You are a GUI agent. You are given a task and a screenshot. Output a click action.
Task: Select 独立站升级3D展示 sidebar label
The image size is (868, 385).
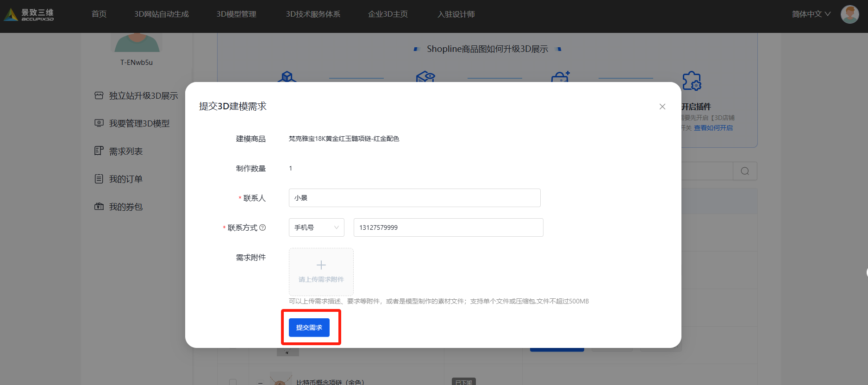[x=144, y=96]
